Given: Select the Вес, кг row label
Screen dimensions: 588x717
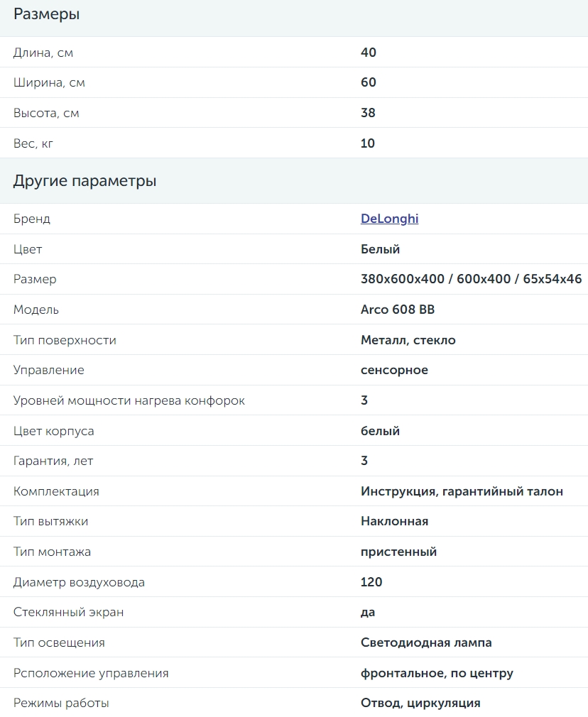Looking at the screenshot, I should pos(33,143).
